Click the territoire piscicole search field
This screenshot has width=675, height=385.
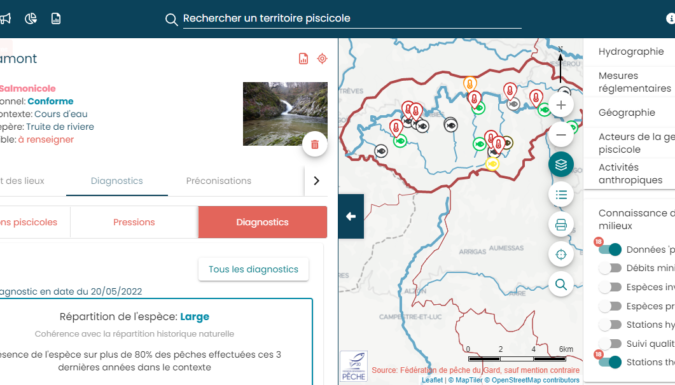(352, 19)
